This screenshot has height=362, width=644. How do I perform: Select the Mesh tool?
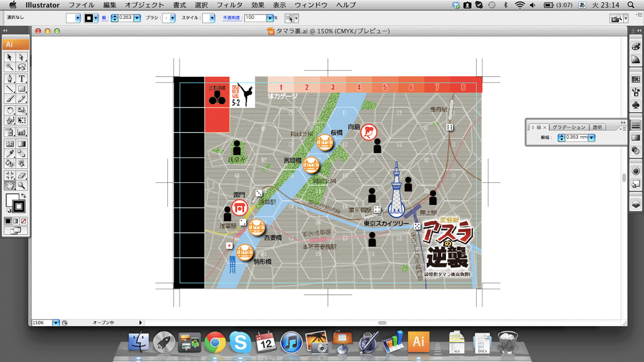[10, 143]
